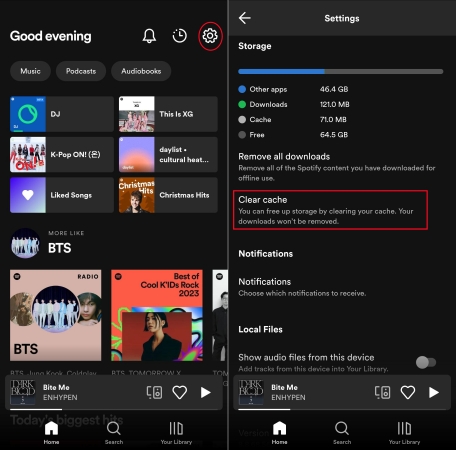Select Downloads 121.0 MB storage row

[294, 104]
